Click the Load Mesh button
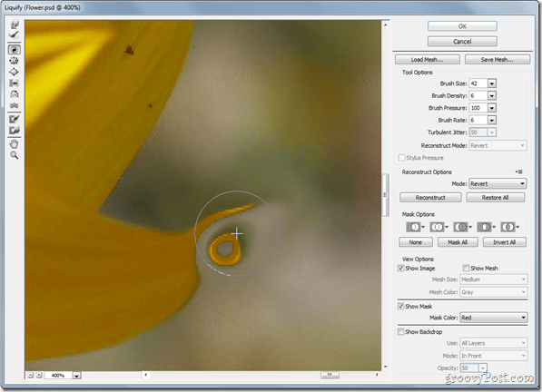Image resolution: width=542 pixels, height=392 pixels. pyautogui.click(x=428, y=59)
